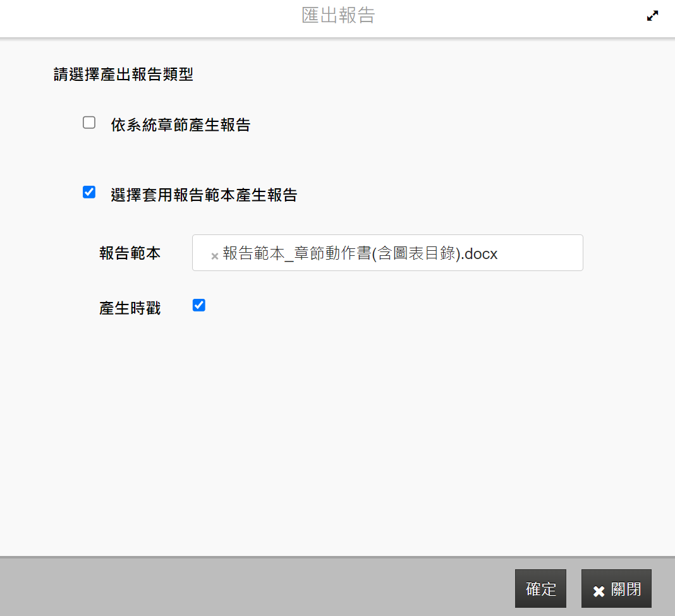
Task: Click the white header bar left of title
Action: click(x=126, y=18)
